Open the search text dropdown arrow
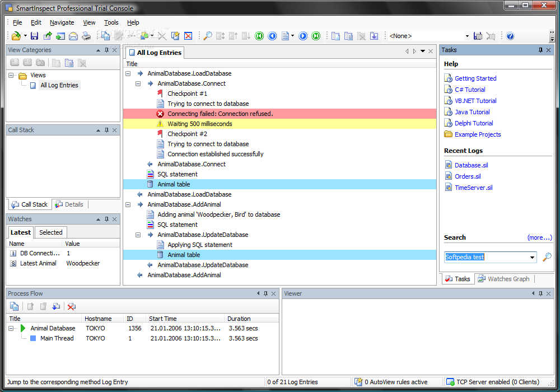Viewport: 560px width, 392px height. pos(532,257)
